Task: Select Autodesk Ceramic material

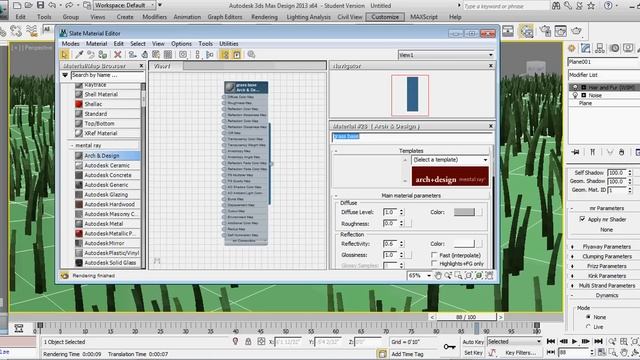Action: point(107,165)
